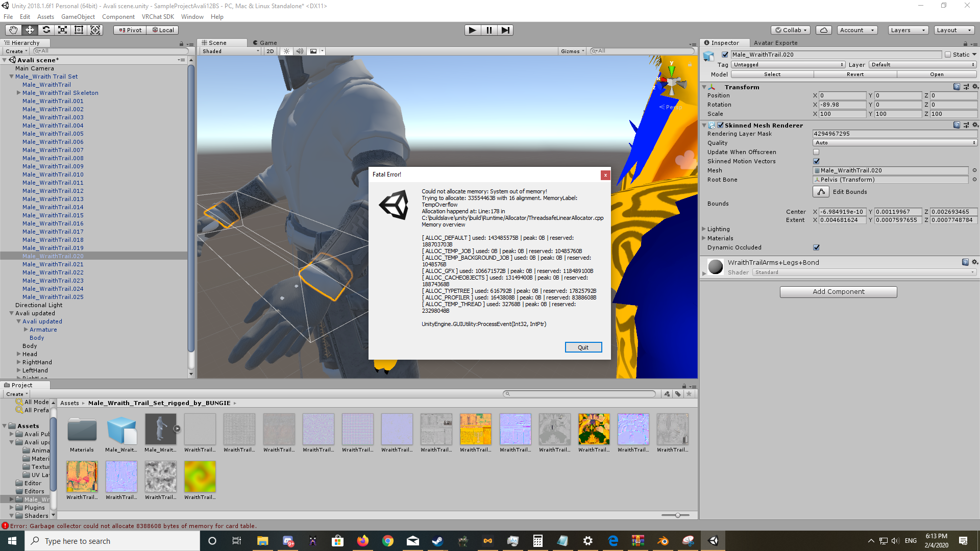Open the Layout dropdown
The image size is (980, 551).
click(954, 30)
